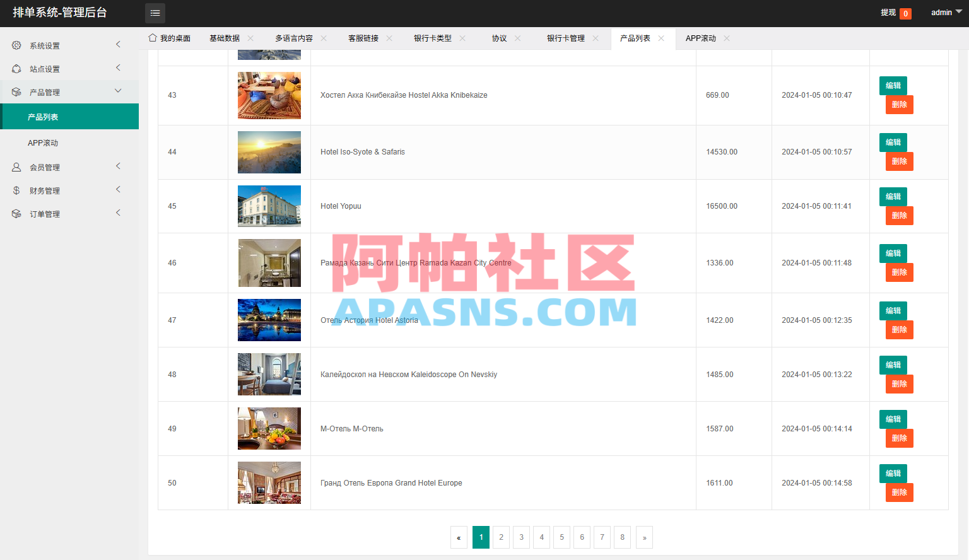The height and width of the screenshot is (560, 969).
Task: Delete the М-Отель product row
Action: (x=900, y=438)
